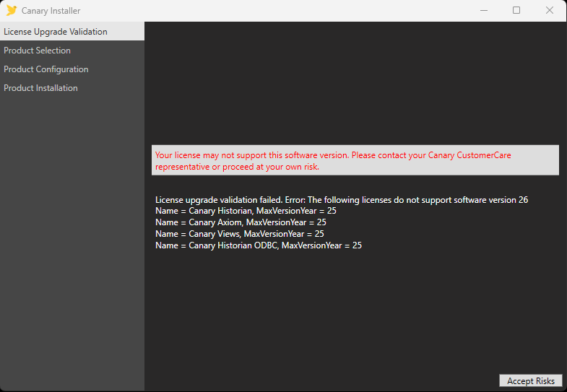The width and height of the screenshot is (567, 392).
Task: Open the Product Selection step
Action: [x=72, y=51]
